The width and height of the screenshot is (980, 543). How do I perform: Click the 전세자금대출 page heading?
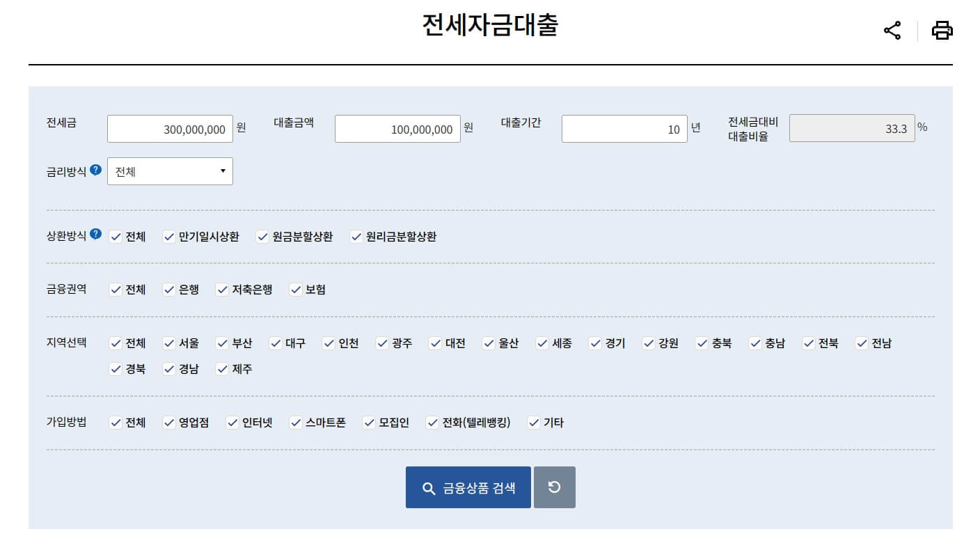pos(490,26)
